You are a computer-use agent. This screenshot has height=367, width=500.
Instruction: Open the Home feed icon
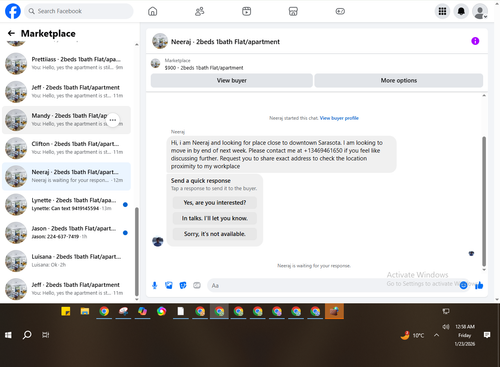[153, 11]
